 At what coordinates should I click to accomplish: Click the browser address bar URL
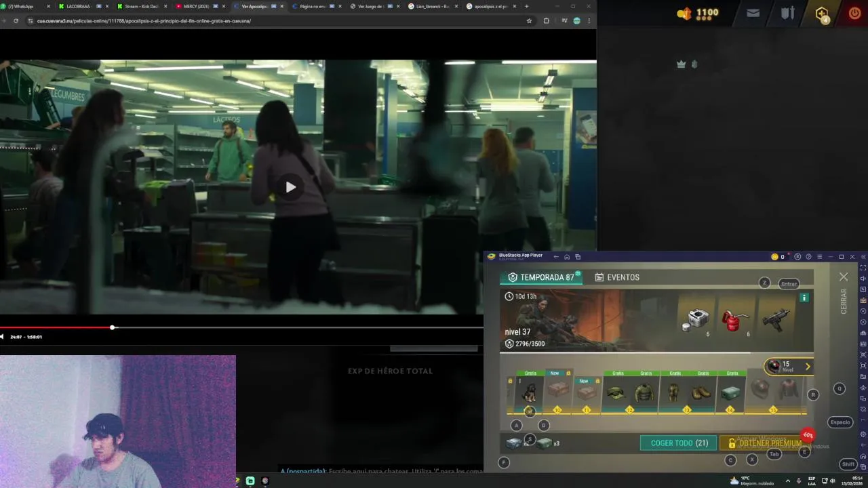click(144, 21)
